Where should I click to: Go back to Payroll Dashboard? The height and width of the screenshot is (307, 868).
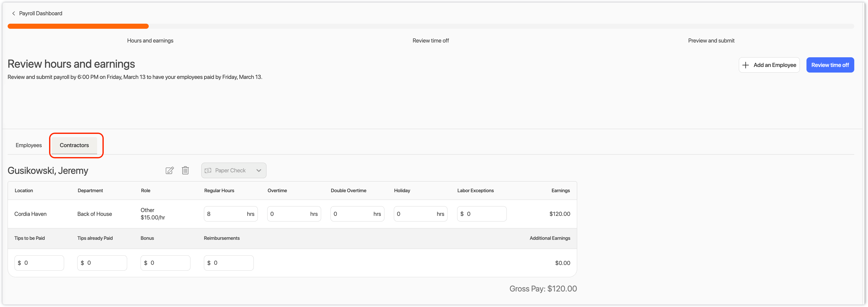(40, 13)
